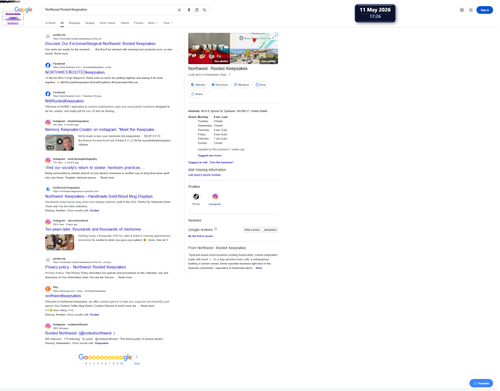Open 'Handmade Solid Wood Mug Displays' result

99,196
